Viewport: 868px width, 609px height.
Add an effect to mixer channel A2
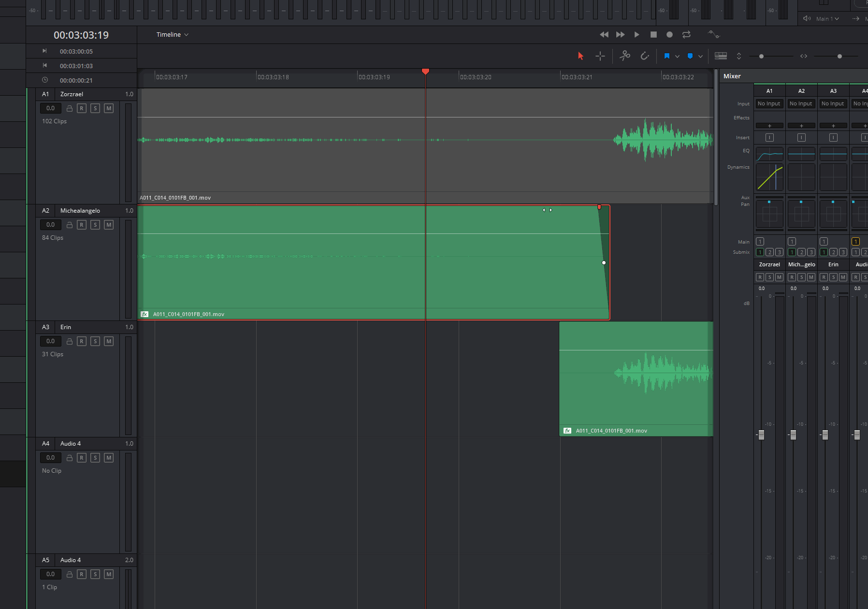pyautogui.click(x=801, y=126)
